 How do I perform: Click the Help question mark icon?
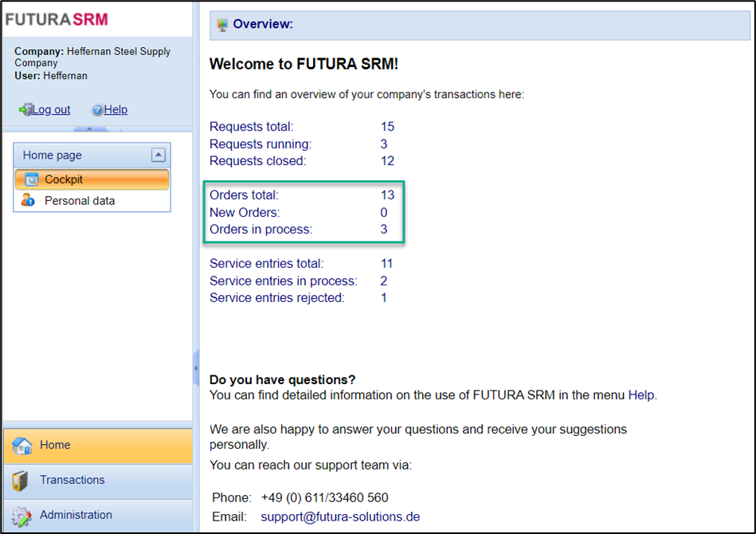pyautogui.click(x=97, y=110)
